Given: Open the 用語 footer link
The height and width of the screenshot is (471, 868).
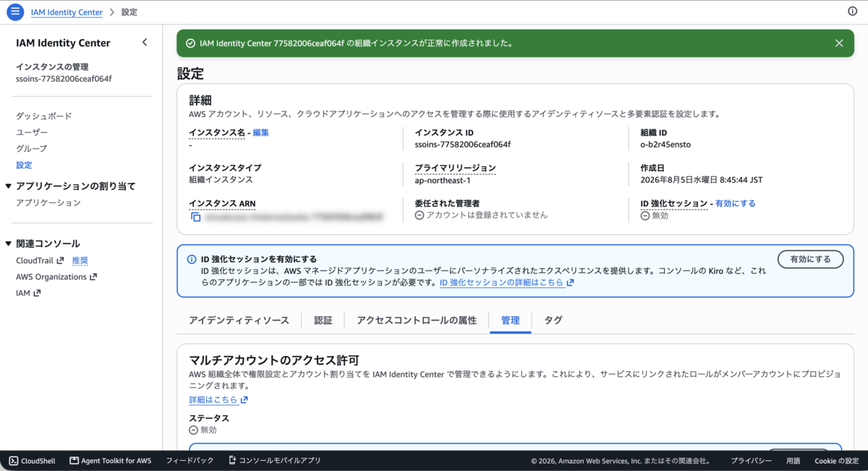Looking at the screenshot, I should pos(793,460).
